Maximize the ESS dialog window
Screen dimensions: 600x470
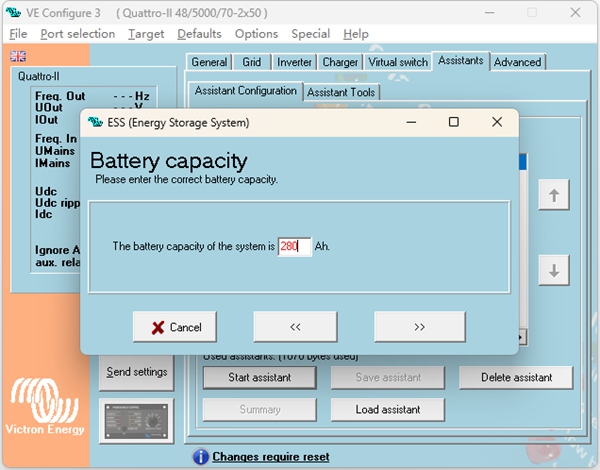453,122
